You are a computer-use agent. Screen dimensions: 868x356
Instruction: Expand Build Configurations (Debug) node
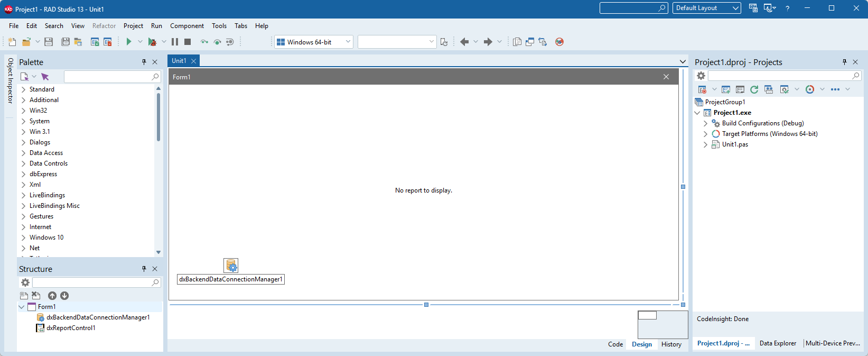(x=705, y=123)
